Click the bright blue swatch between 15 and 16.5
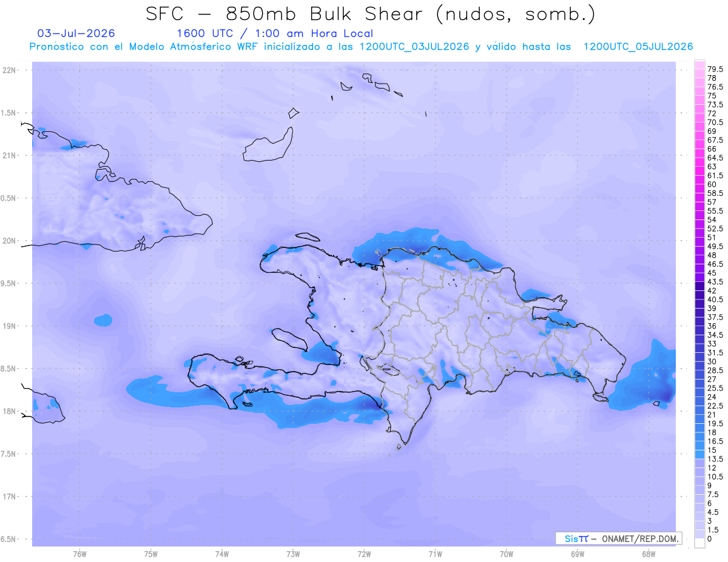Image resolution: width=728 pixels, height=562 pixels. [x=699, y=446]
